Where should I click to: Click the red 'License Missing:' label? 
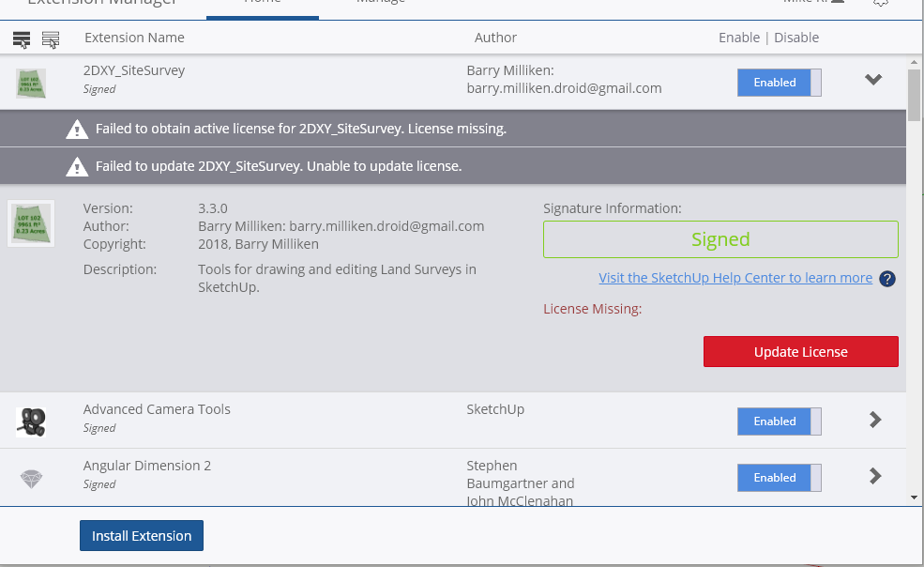[592, 309]
